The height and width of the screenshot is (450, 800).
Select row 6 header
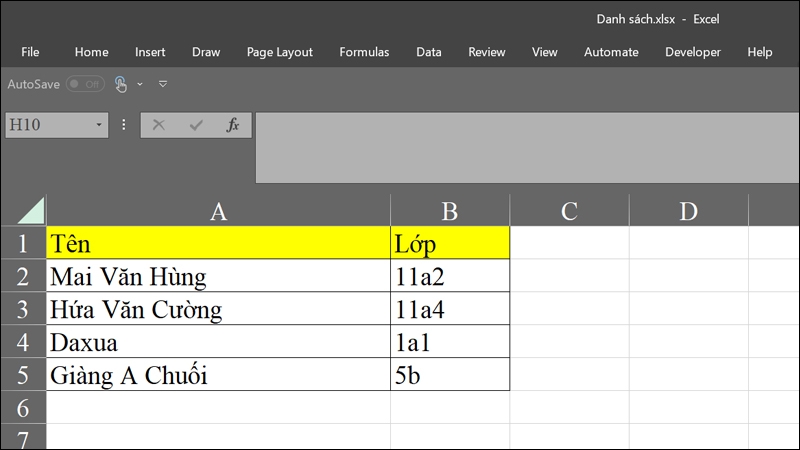click(23, 408)
